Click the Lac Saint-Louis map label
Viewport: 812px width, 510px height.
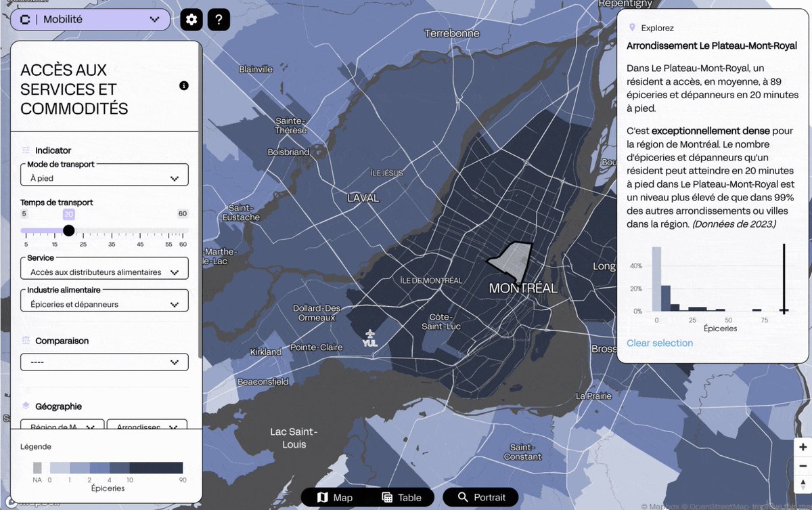[x=293, y=438]
